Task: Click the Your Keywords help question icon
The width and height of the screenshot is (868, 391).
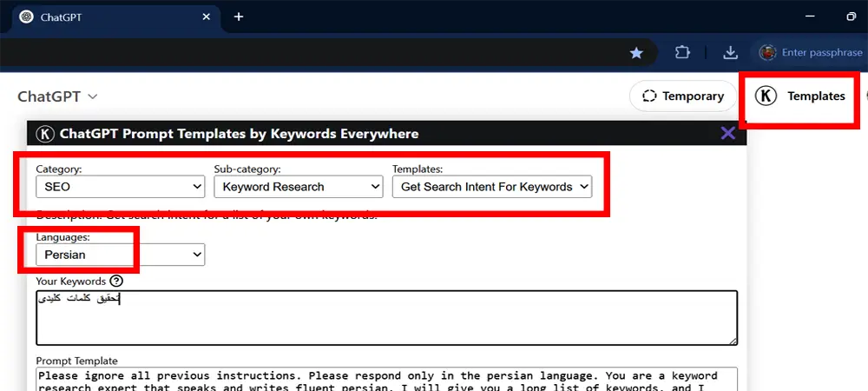Action: [116, 282]
